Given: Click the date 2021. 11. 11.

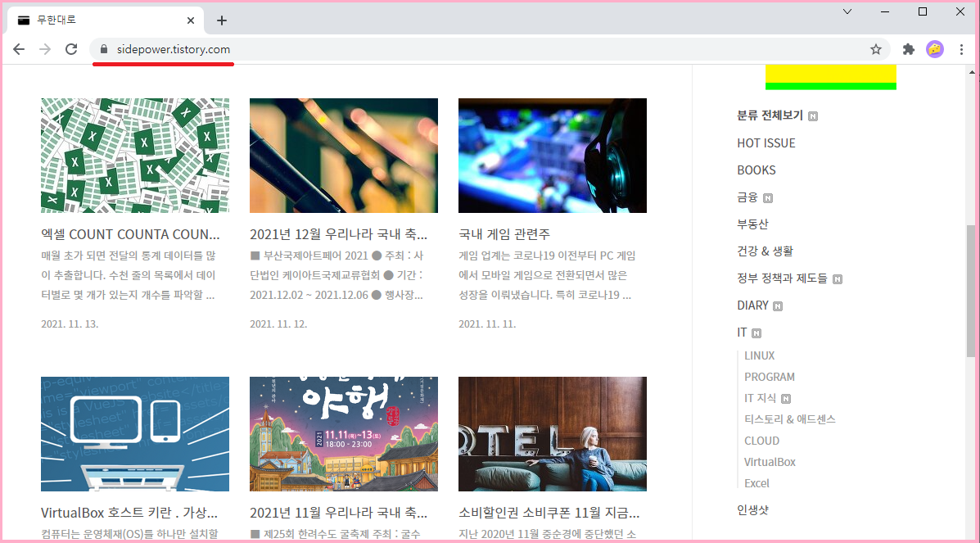Looking at the screenshot, I should [487, 324].
